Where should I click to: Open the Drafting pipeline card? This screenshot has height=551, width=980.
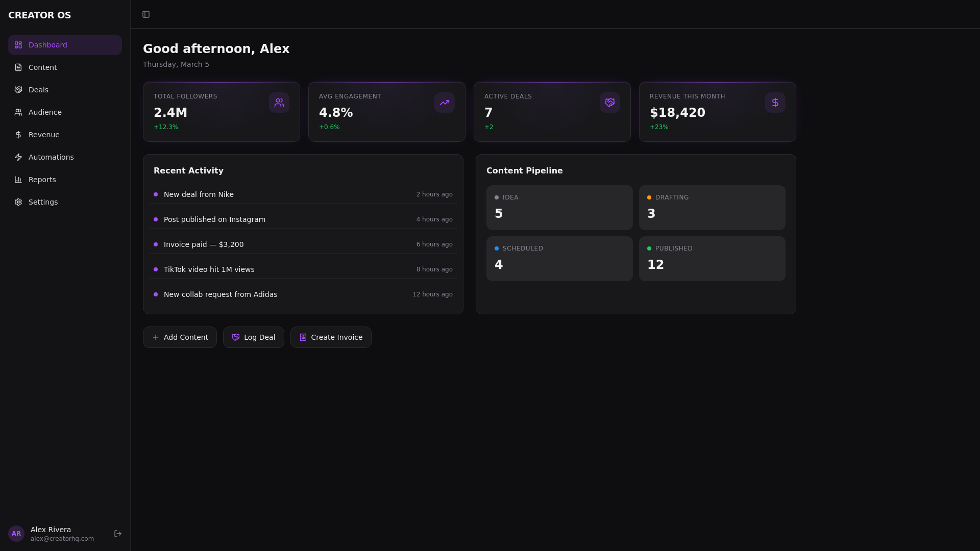click(712, 208)
